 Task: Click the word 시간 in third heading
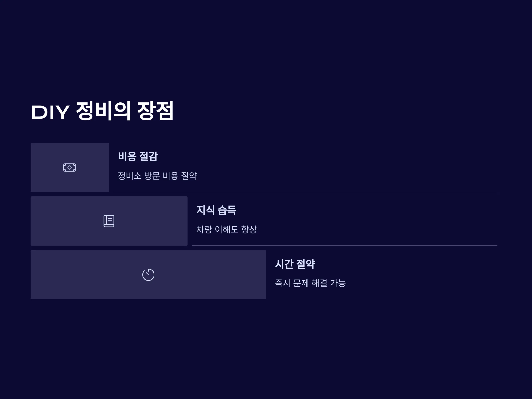284,264
